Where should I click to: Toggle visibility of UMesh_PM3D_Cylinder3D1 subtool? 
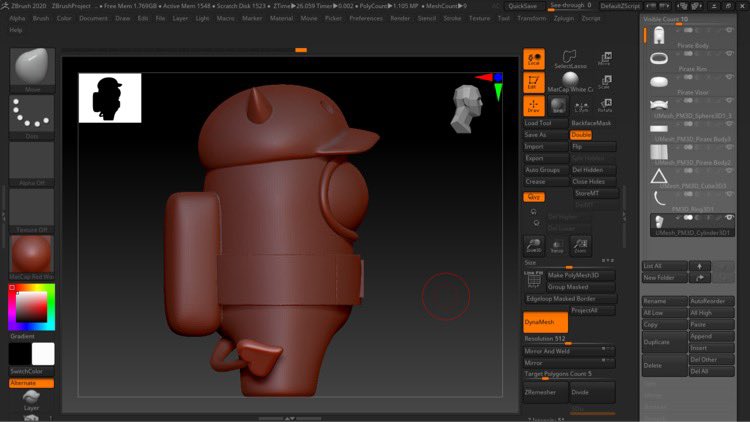729,217
